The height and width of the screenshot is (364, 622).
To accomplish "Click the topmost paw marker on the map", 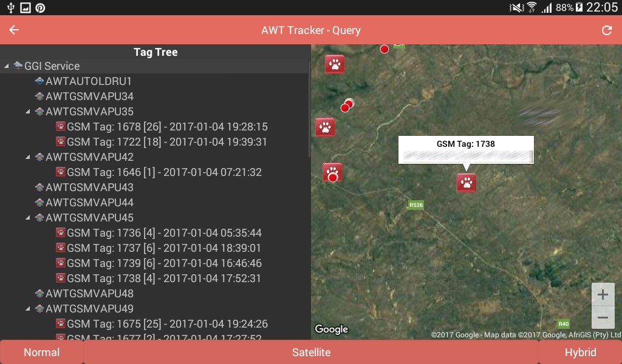I will click(335, 64).
